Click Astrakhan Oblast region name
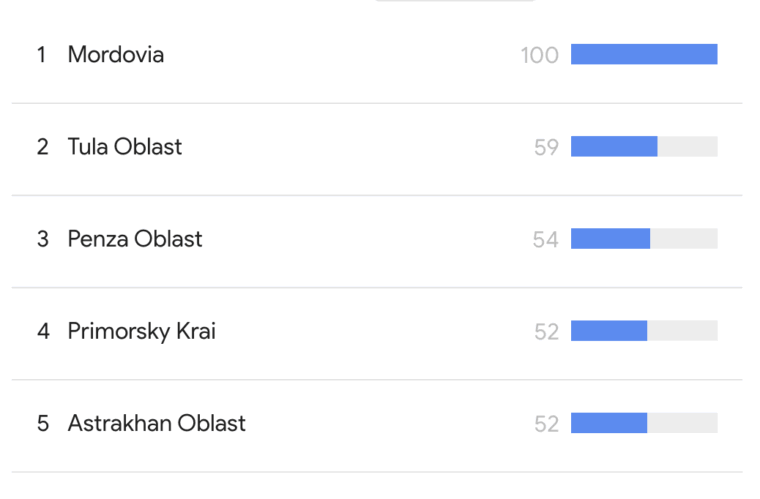 [156, 423]
